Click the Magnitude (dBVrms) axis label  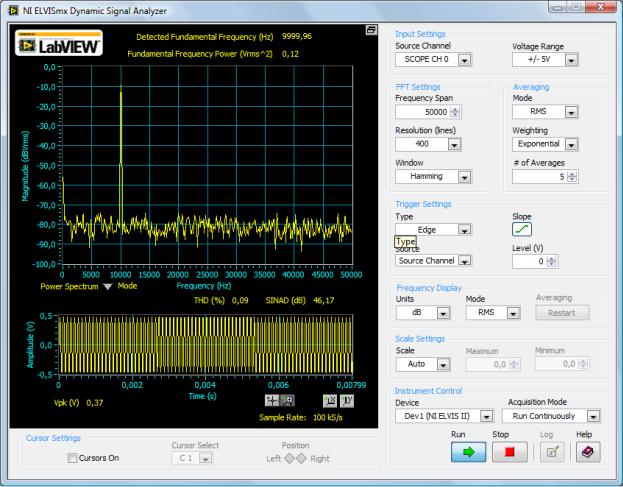[25, 166]
